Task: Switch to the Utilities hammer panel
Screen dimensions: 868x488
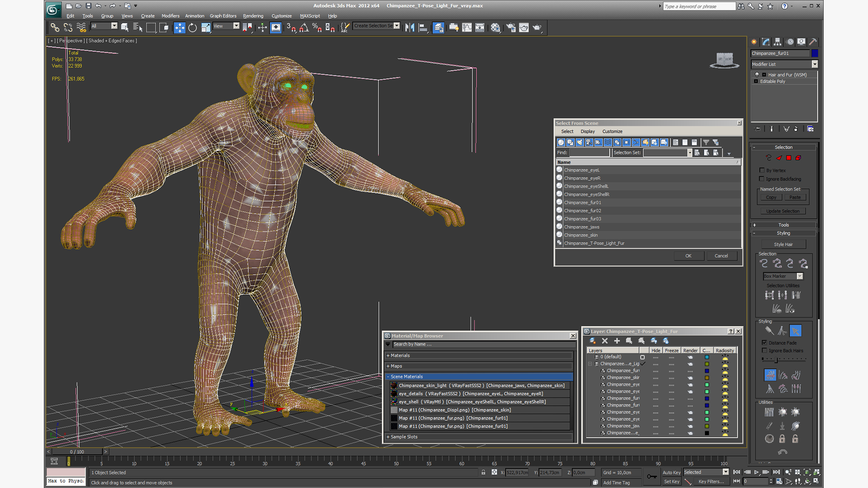Action: [x=813, y=42]
